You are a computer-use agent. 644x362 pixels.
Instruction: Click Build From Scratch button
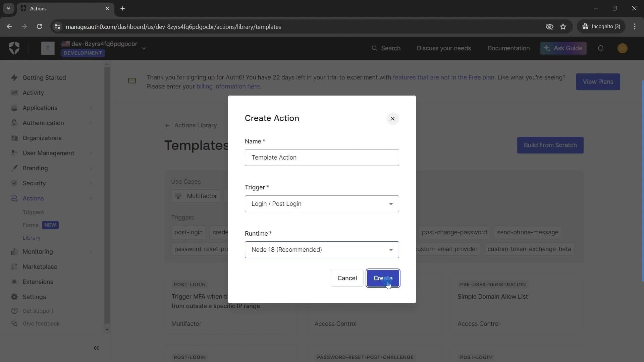point(550,145)
